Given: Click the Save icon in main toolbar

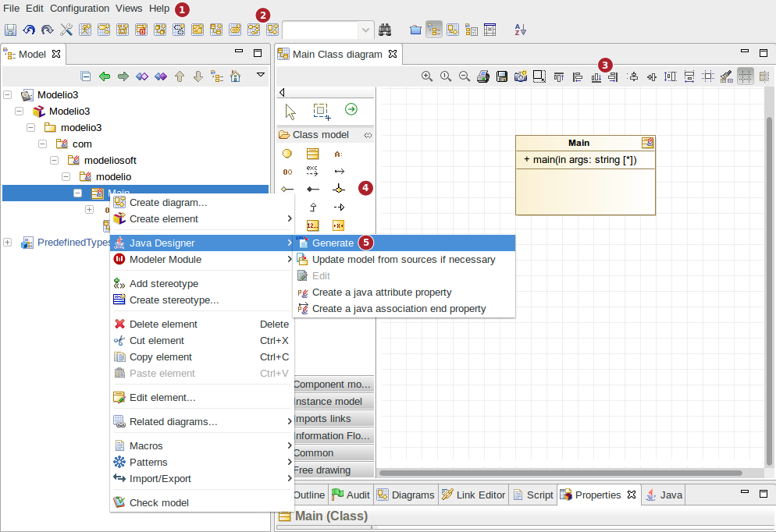Looking at the screenshot, I should [10, 30].
